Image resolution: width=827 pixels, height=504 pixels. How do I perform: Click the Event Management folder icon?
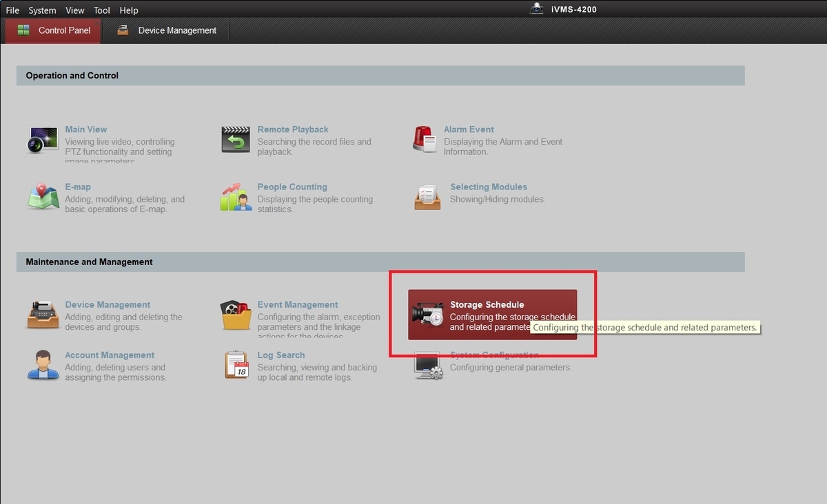click(x=236, y=315)
